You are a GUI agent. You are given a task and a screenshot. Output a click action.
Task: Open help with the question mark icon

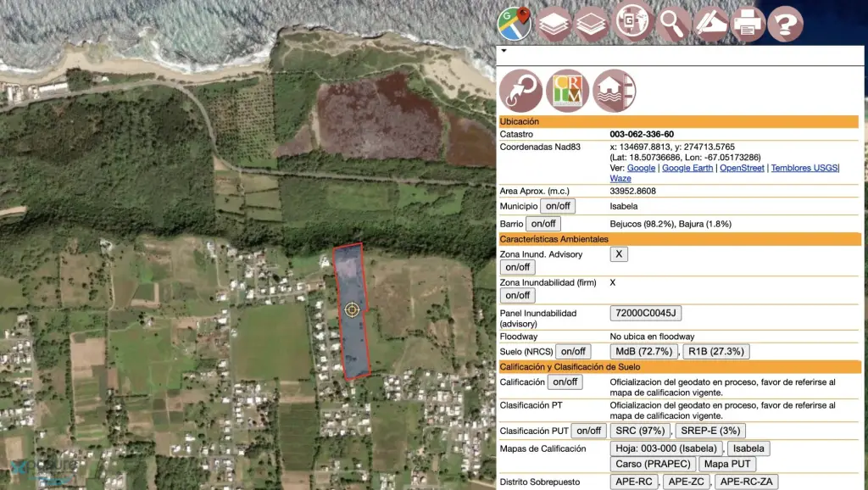coord(785,23)
